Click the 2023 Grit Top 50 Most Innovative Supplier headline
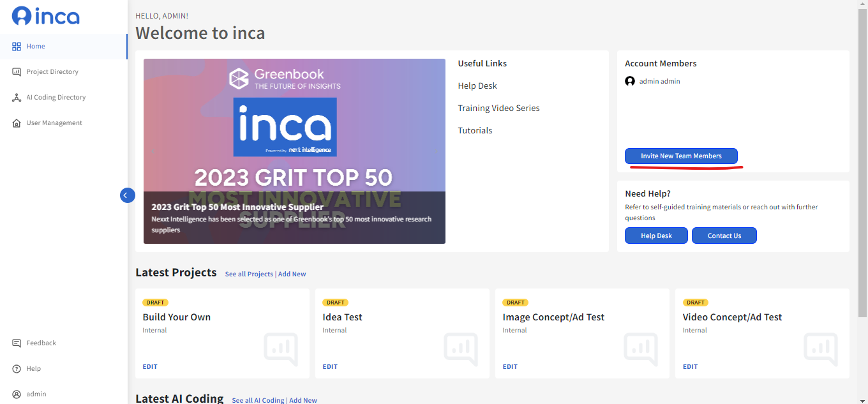 coord(237,207)
